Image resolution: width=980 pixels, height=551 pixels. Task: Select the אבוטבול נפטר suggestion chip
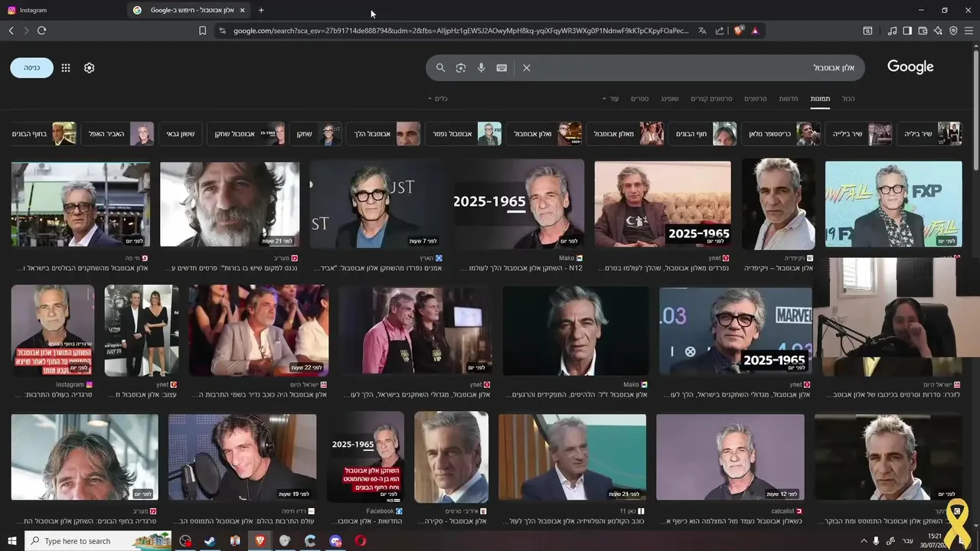coord(463,134)
